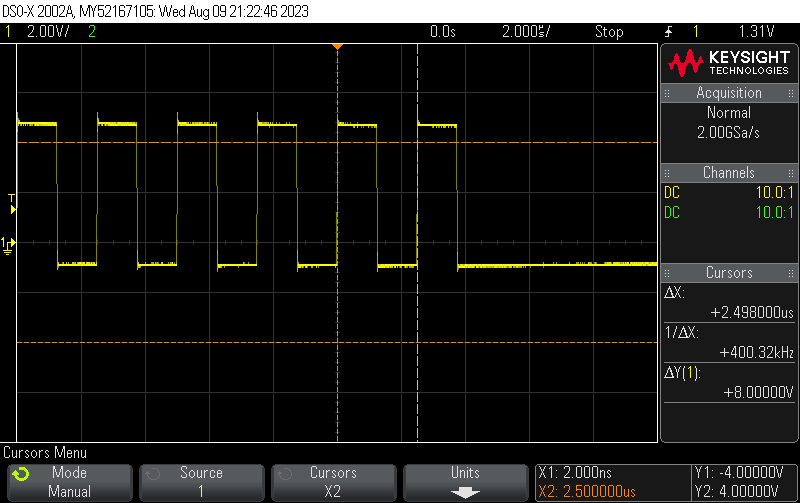The height and width of the screenshot is (503, 800).
Task: Click the Cursors header left-side grip dots
Action: (667, 273)
